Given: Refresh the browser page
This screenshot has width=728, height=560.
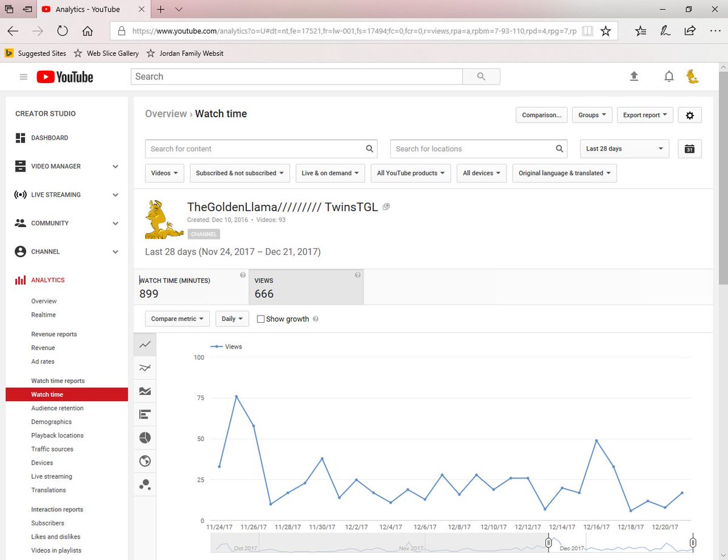Looking at the screenshot, I should click(62, 31).
